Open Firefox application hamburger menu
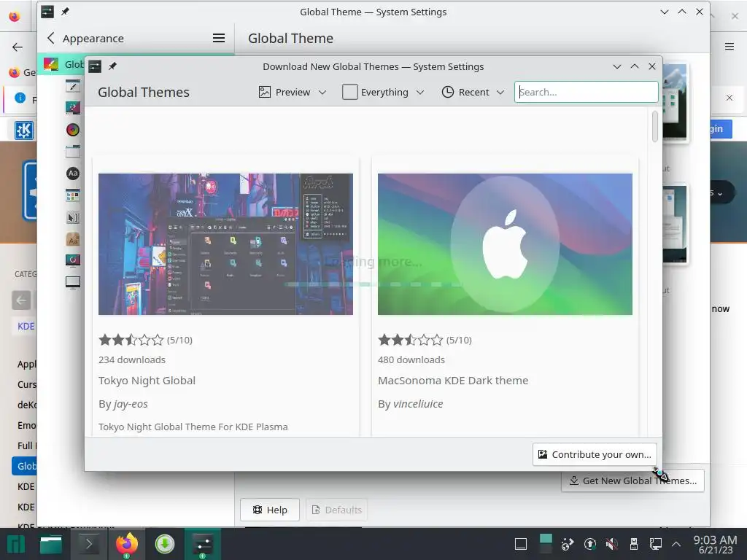 click(729, 46)
